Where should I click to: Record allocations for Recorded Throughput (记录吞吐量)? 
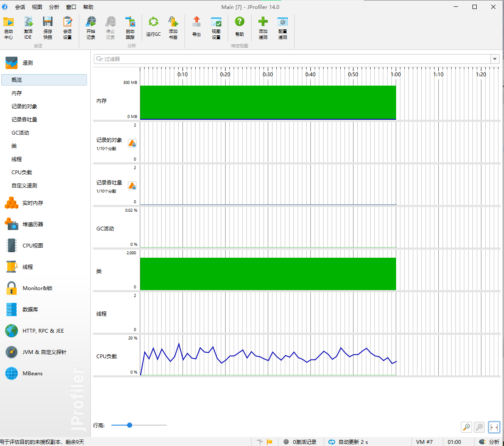[x=132, y=186]
